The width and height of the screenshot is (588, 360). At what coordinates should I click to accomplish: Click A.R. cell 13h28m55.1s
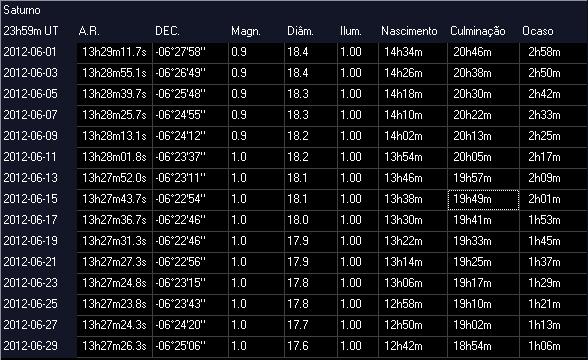(x=114, y=73)
